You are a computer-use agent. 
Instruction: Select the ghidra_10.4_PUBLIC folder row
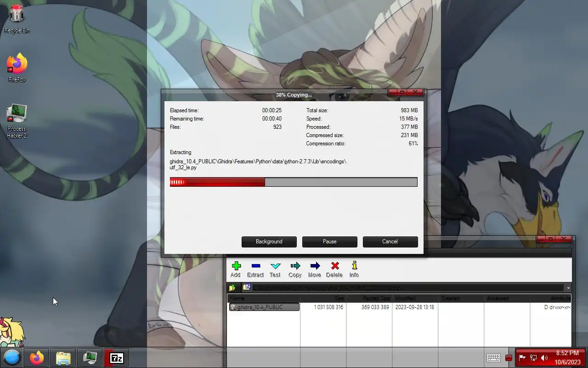click(x=264, y=307)
